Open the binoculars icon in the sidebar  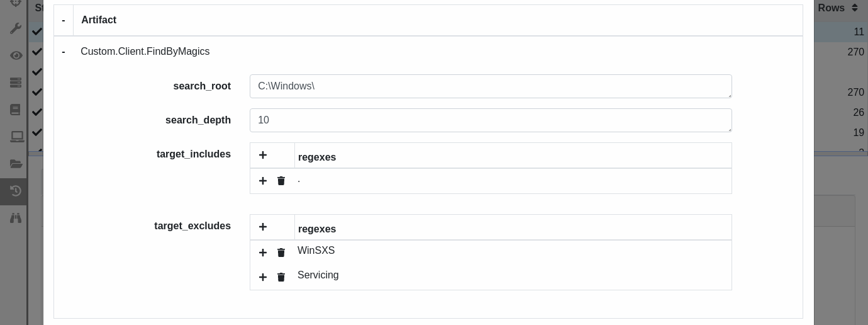(x=16, y=217)
